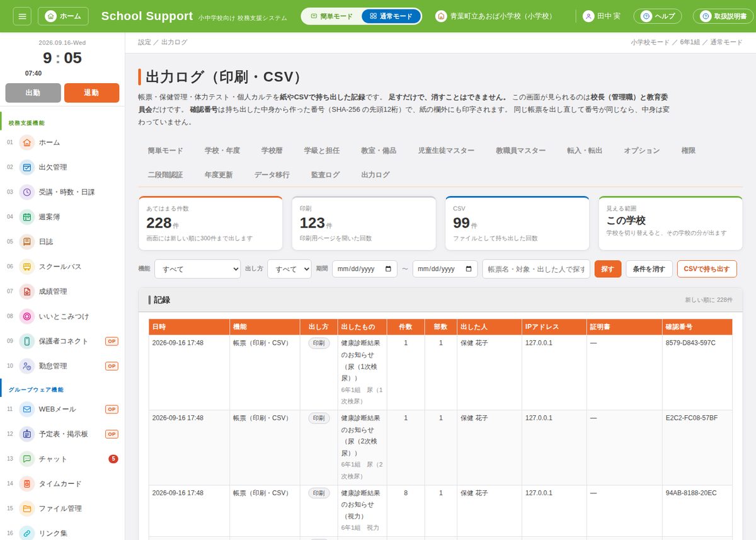
Task: Click the ホーム sidebar icon
Action: coord(27,142)
